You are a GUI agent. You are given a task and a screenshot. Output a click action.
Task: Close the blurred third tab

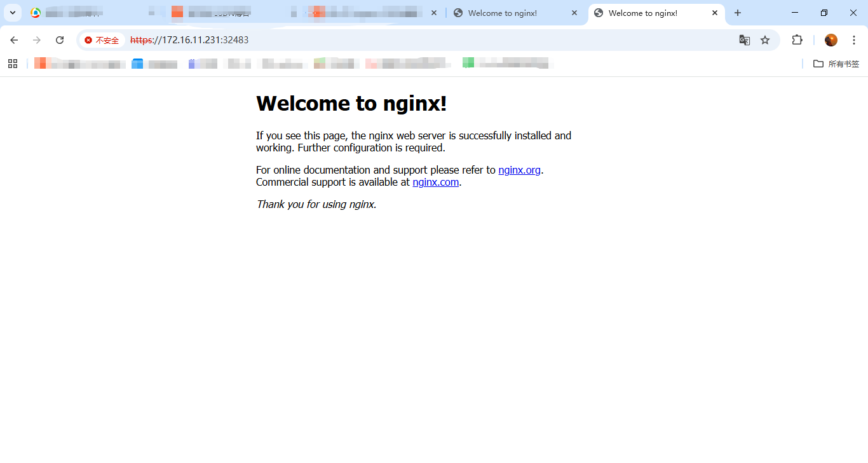[x=434, y=13]
